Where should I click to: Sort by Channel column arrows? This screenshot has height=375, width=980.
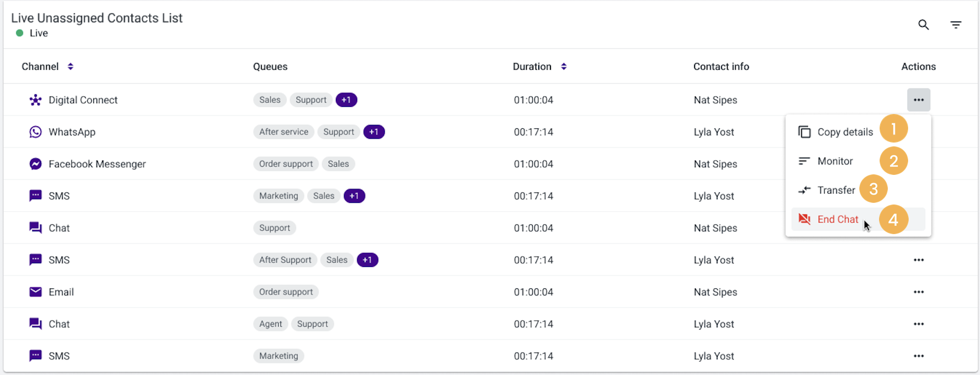[x=70, y=66]
